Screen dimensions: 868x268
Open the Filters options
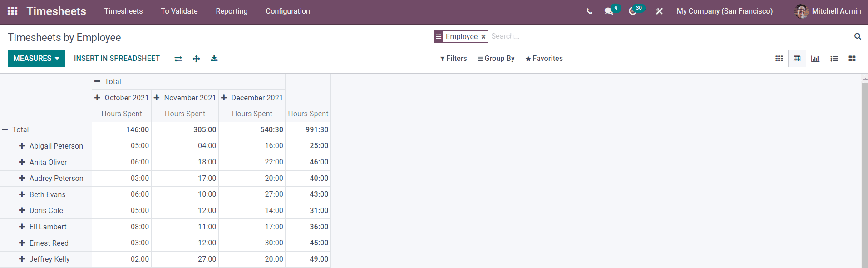[x=454, y=59]
